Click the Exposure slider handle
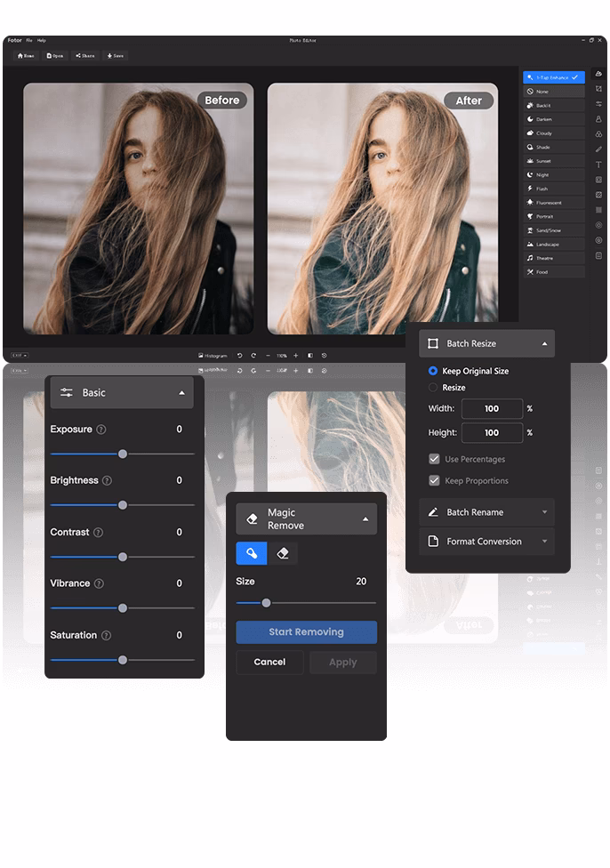The width and height of the screenshot is (610, 868). [x=123, y=454]
